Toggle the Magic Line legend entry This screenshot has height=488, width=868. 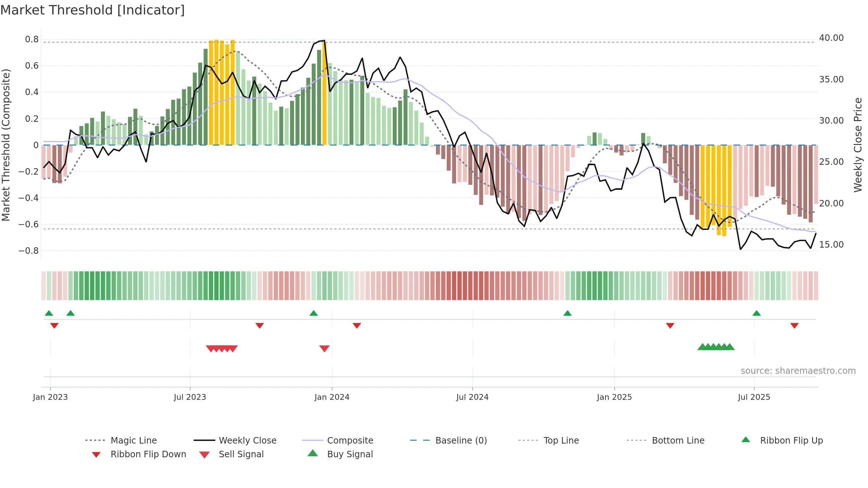click(121, 440)
